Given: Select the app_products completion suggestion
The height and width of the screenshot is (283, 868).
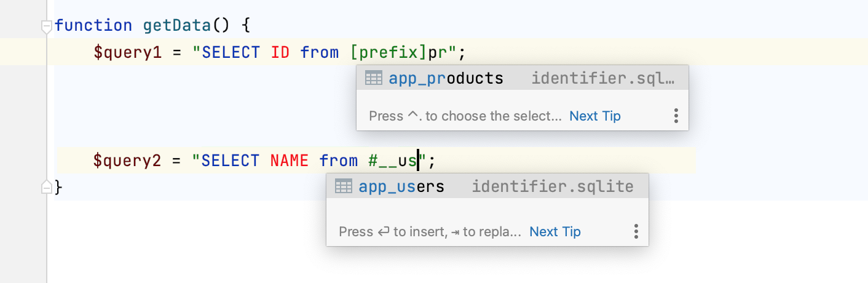Looking at the screenshot, I should point(446,78).
